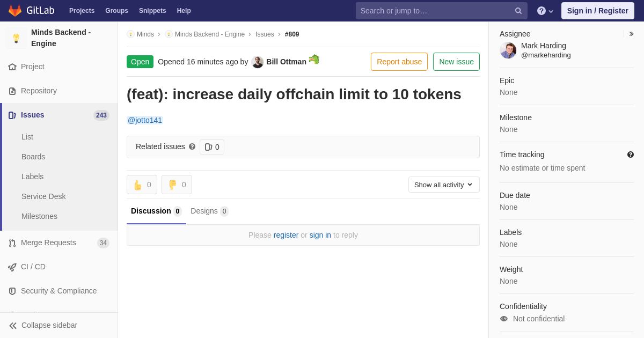Click the Security & Compliance shield icon

[x=12, y=291]
